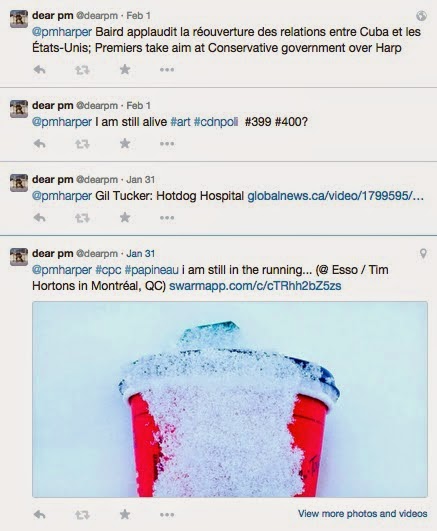Open more options under the snowy cup photo

tap(167, 515)
